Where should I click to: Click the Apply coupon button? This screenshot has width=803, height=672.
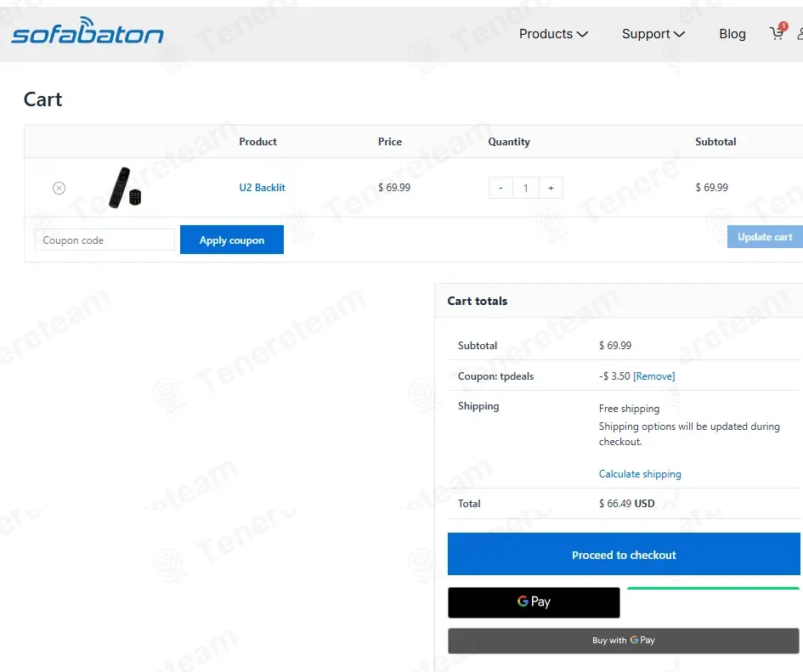pyautogui.click(x=231, y=240)
